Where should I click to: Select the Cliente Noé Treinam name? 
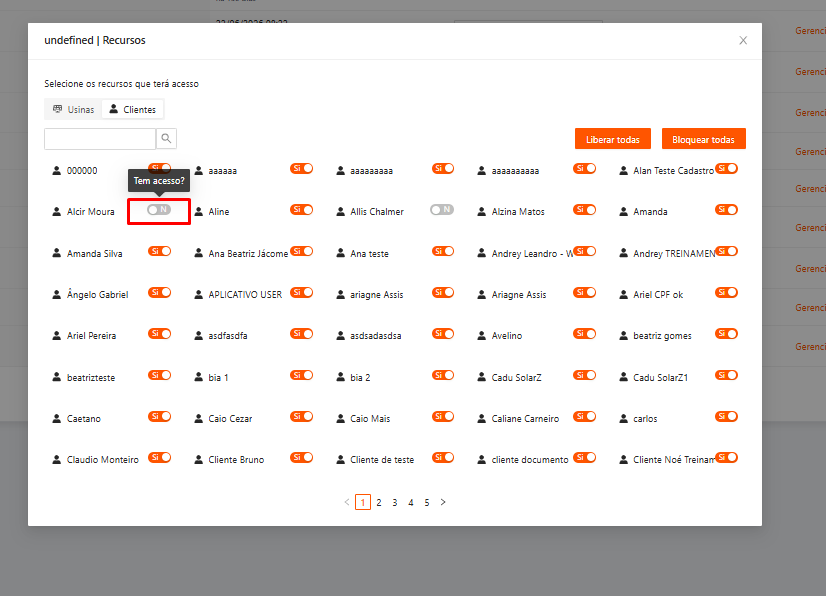pyautogui.click(x=674, y=460)
